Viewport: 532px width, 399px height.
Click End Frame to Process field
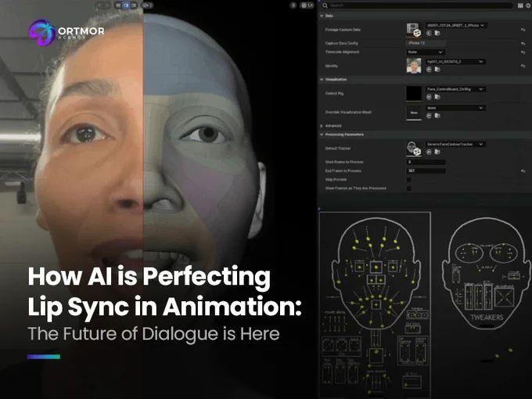point(426,171)
